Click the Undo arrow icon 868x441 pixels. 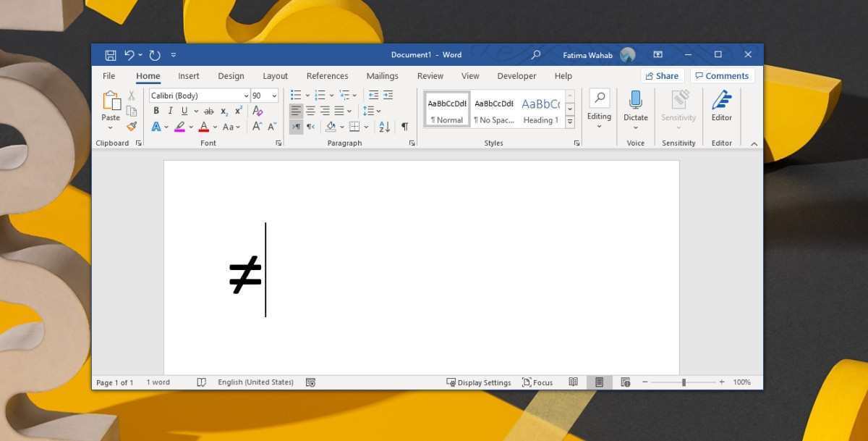tap(129, 55)
